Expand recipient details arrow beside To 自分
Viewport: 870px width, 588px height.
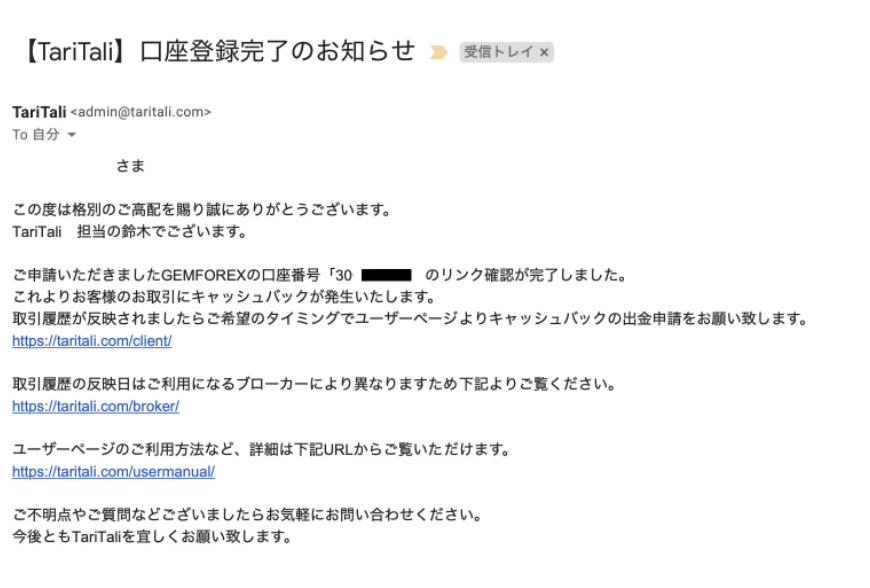click(72, 135)
